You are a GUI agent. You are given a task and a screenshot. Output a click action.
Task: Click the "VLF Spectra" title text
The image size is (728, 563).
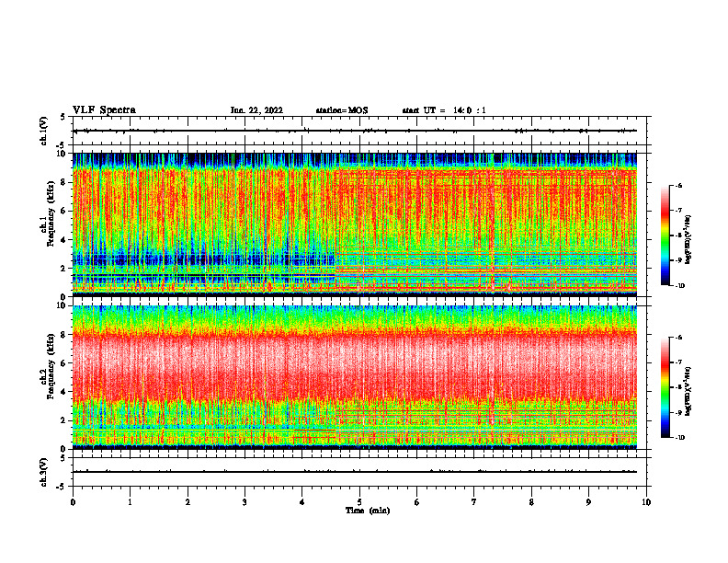coord(104,110)
